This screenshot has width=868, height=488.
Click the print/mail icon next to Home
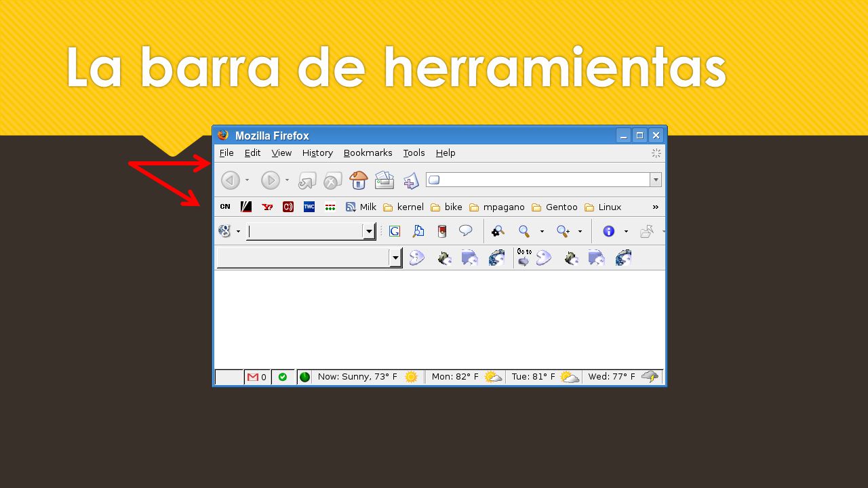[384, 180]
